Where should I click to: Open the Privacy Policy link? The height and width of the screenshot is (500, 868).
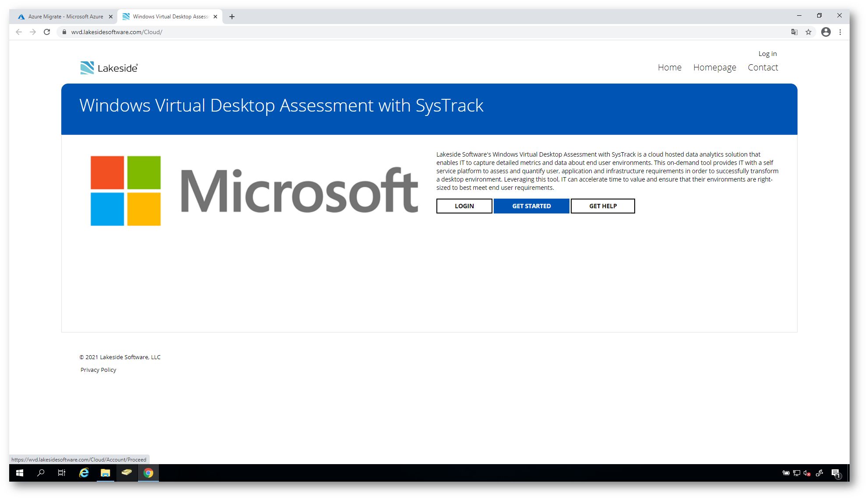click(x=98, y=370)
